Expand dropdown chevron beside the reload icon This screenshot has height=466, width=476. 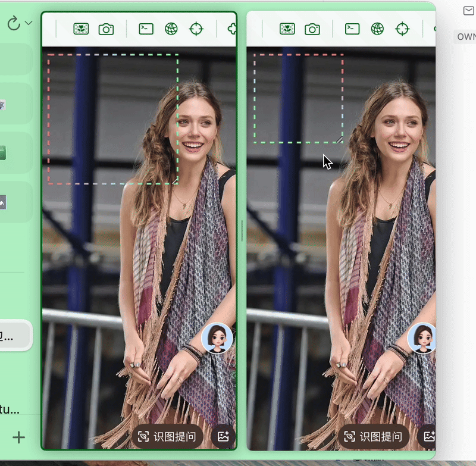pyautogui.click(x=29, y=23)
